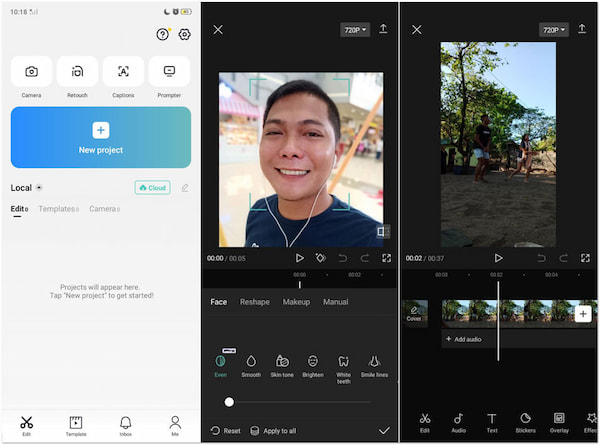
Task: Start a New project
Action: click(x=101, y=137)
